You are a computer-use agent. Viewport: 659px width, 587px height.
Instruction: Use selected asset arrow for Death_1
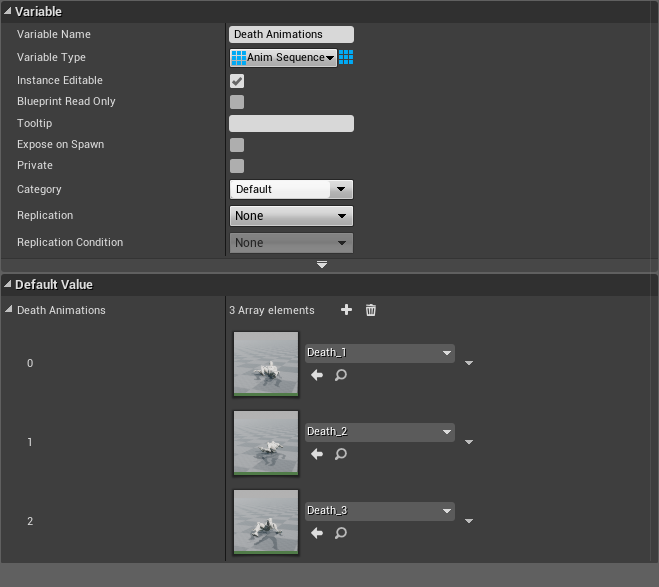317,375
